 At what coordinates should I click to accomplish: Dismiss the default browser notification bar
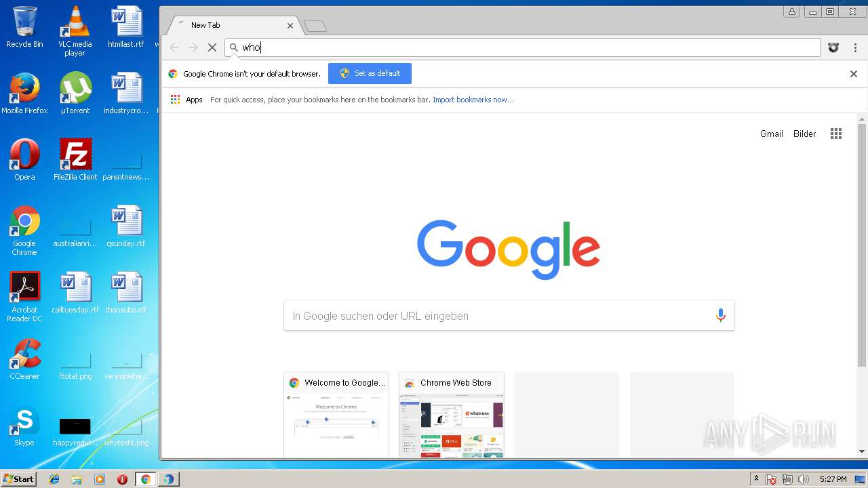[x=854, y=74]
